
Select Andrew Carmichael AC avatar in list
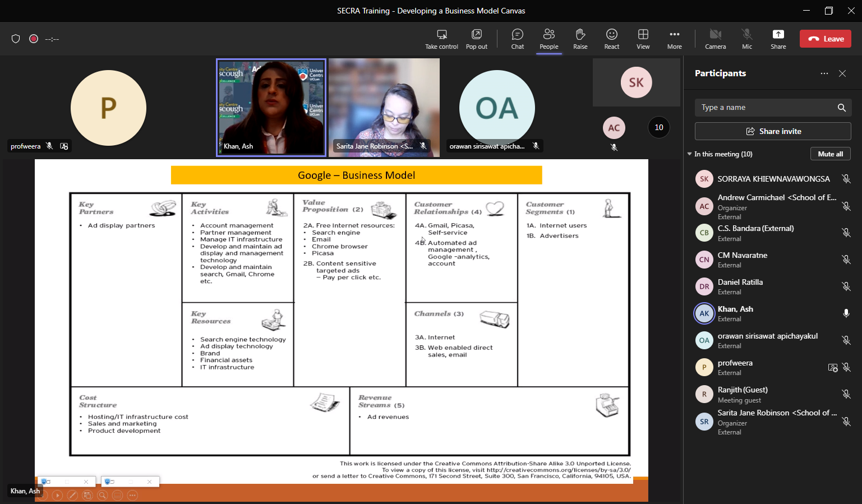pyautogui.click(x=704, y=206)
